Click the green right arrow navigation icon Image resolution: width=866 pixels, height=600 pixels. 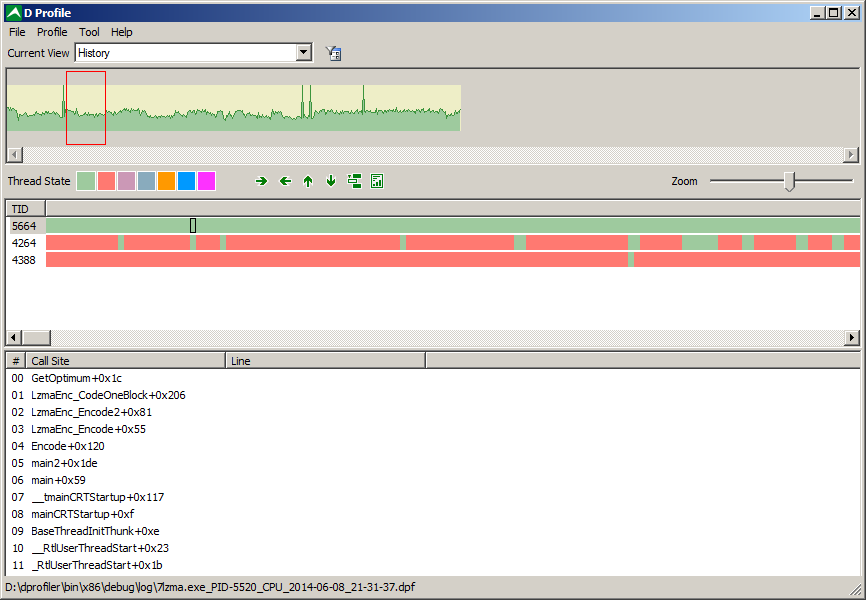261,181
